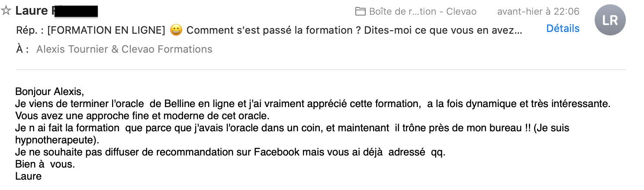Viewport: 644px width, 190px height.
Task: Click the sentence Vous avez une approche fine
Action: click(142, 116)
